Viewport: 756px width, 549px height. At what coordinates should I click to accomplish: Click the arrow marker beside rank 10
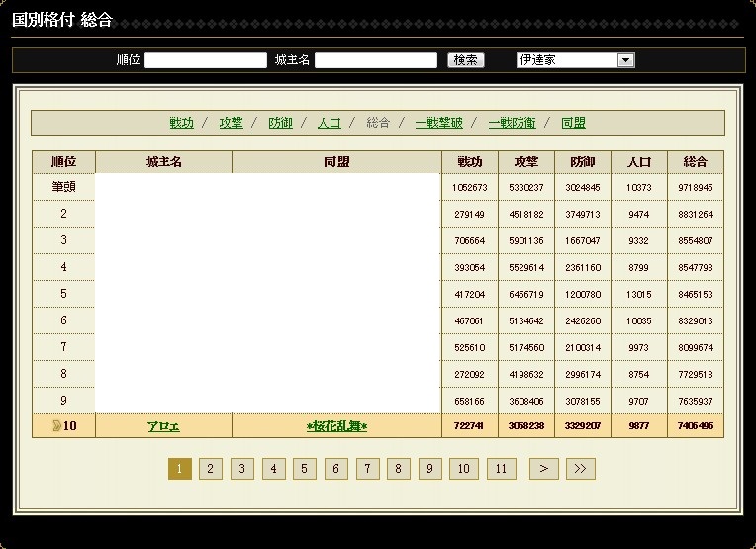coord(56,425)
